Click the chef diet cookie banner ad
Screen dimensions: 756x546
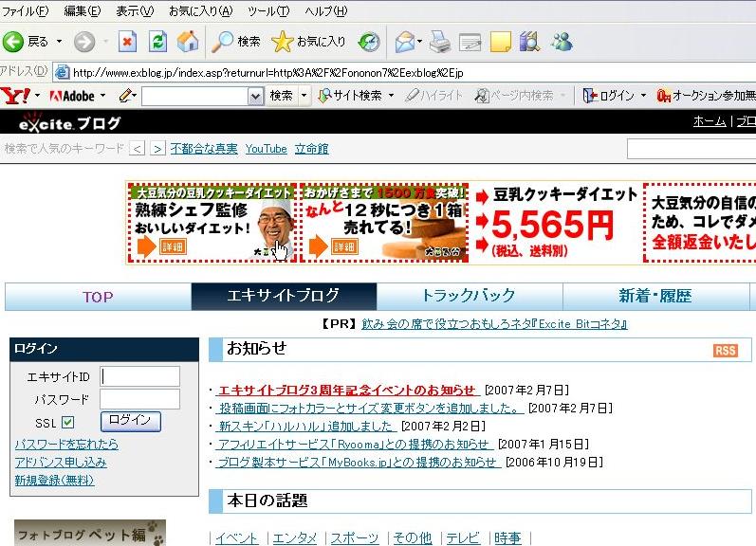(212, 223)
